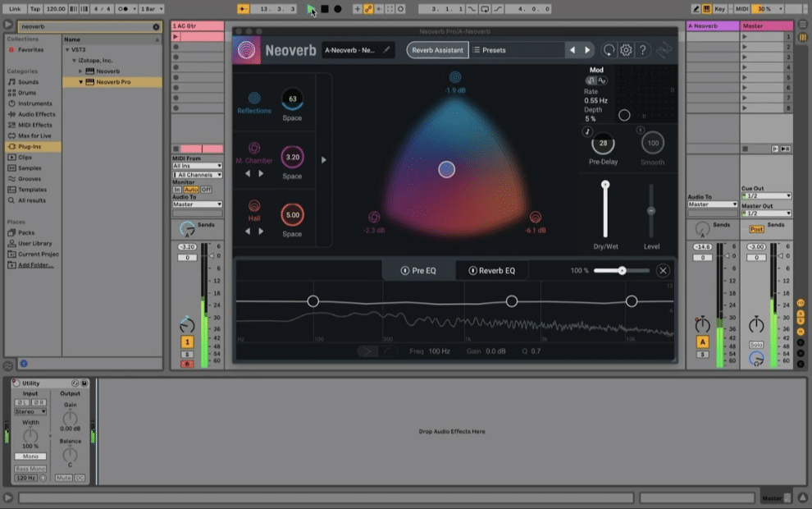
Task: Expand the Neoverb plugin entry
Action: pyautogui.click(x=80, y=71)
